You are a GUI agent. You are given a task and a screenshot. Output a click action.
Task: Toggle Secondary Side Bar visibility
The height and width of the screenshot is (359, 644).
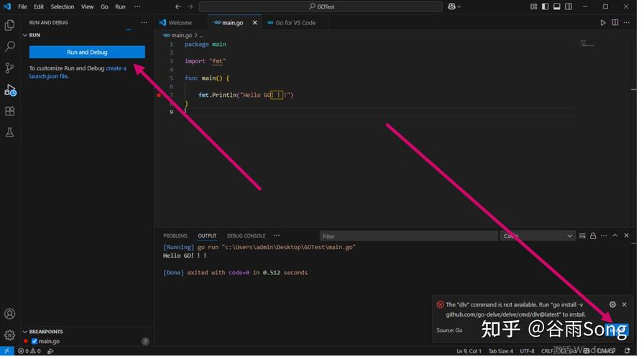[x=569, y=6]
